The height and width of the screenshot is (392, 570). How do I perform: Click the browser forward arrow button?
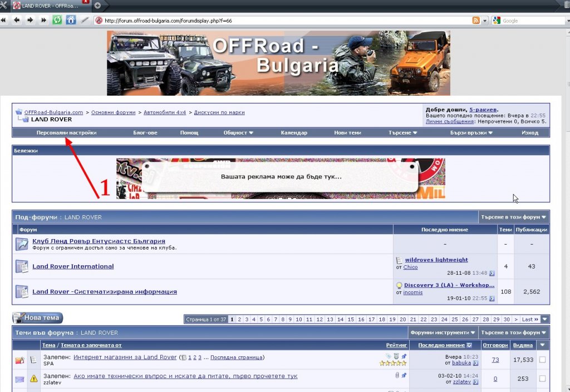click(x=30, y=21)
